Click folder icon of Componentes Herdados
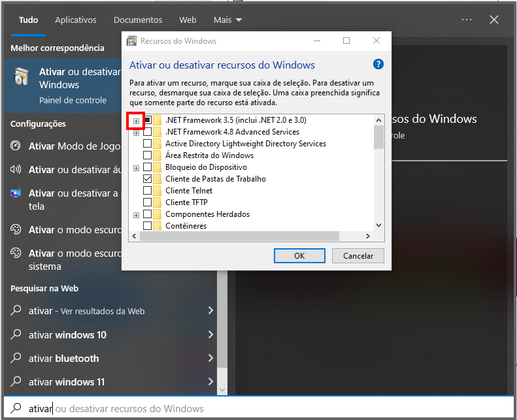This screenshot has width=517, height=420. point(158,214)
